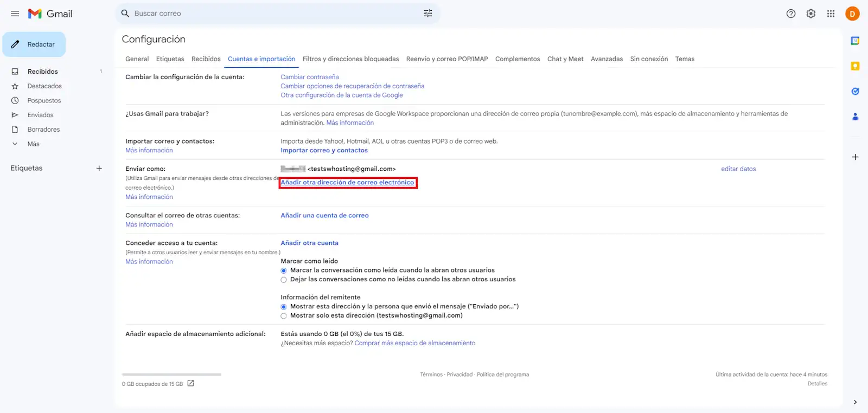This screenshot has width=868, height=413.
Task: Click Política del programa footer link
Action: coord(503,375)
